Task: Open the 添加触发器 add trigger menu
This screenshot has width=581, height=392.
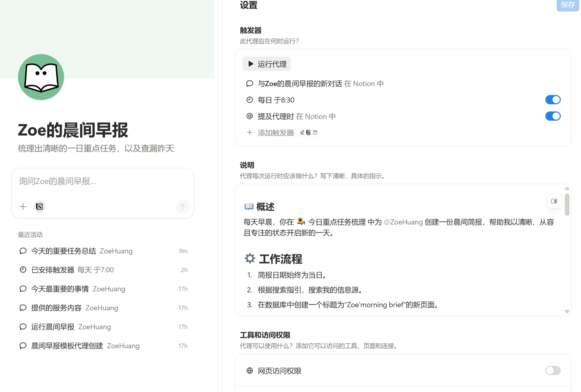Action: pyautogui.click(x=275, y=133)
